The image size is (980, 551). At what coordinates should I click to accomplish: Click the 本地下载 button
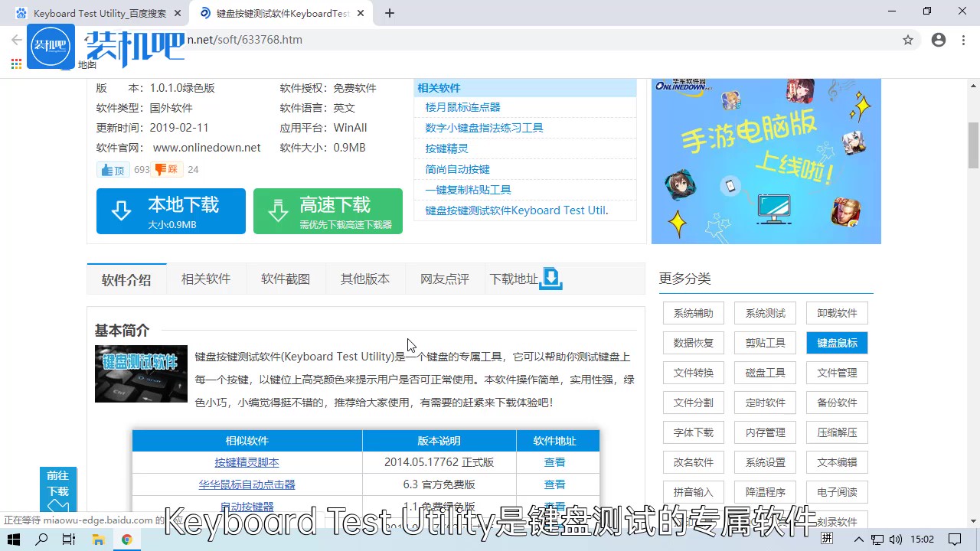[171, 211]
